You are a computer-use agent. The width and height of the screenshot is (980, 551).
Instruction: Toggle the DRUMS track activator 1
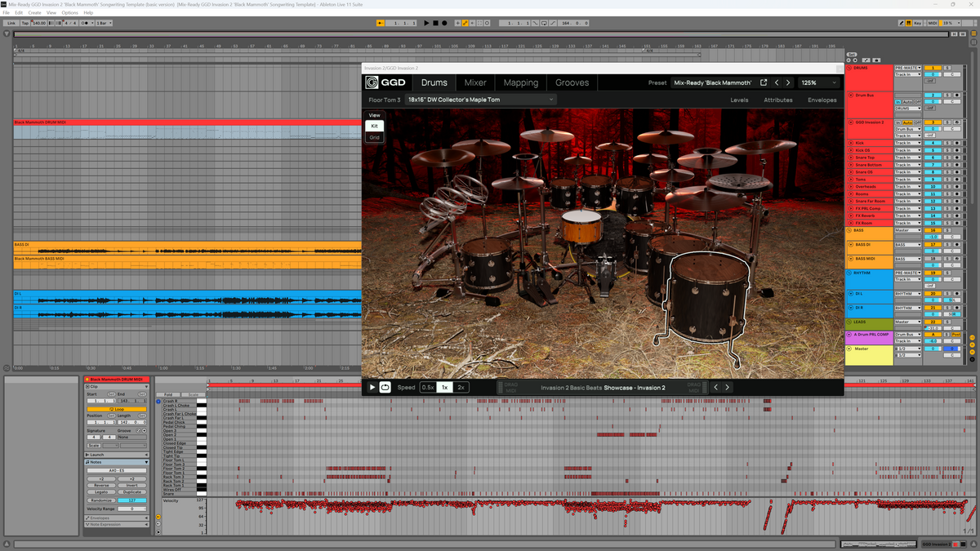pos(933,68)
